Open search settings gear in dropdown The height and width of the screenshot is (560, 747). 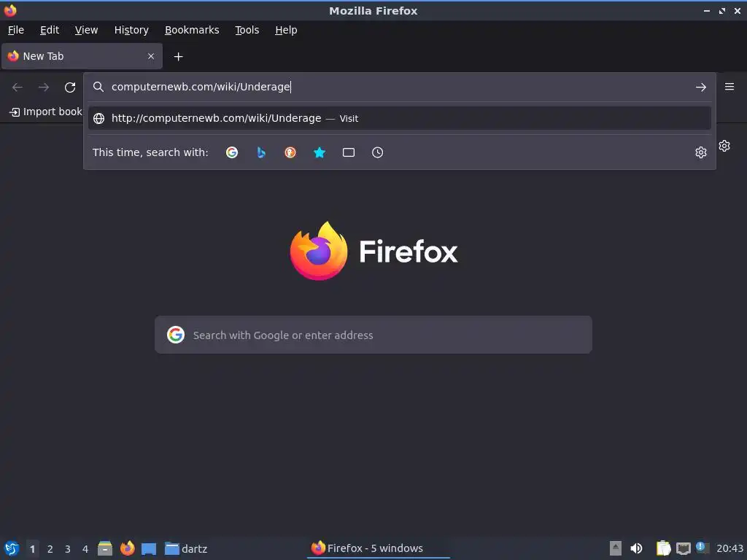point(701,152)
